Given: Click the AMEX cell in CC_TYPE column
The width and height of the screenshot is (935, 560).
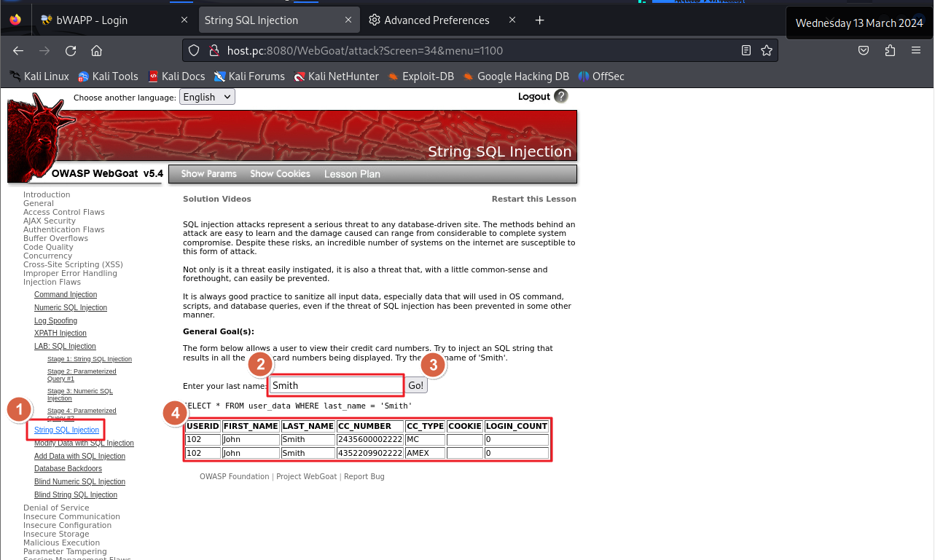Looking at the screenshot, I should coord(425,453).
